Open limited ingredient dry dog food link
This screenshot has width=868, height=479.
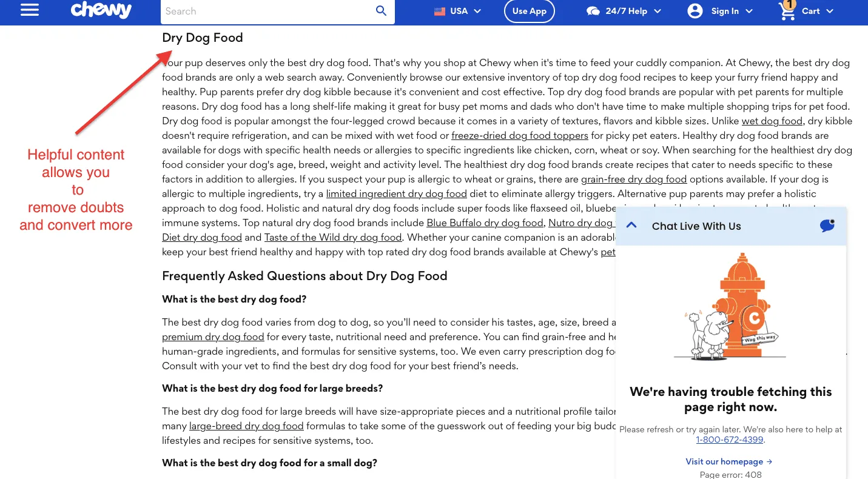[x=397, y=193]
